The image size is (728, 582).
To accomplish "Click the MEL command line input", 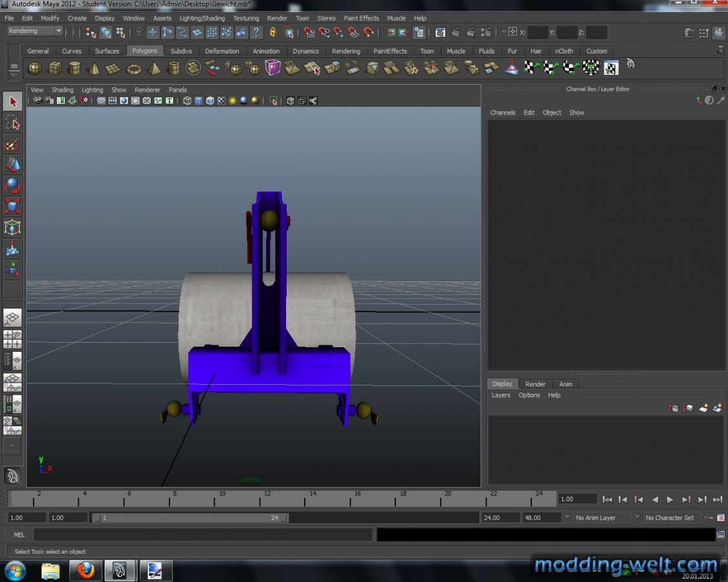I will click(203, 535).
